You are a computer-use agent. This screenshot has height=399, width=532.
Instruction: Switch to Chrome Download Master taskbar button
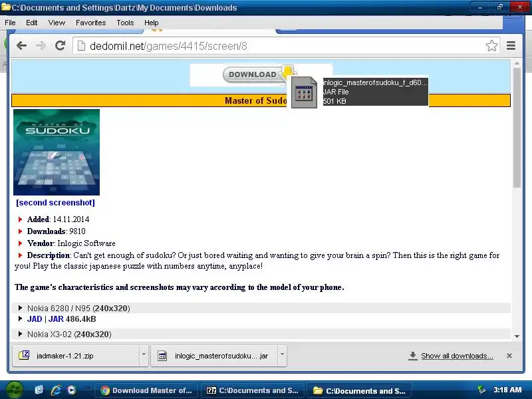click(146, 390)
